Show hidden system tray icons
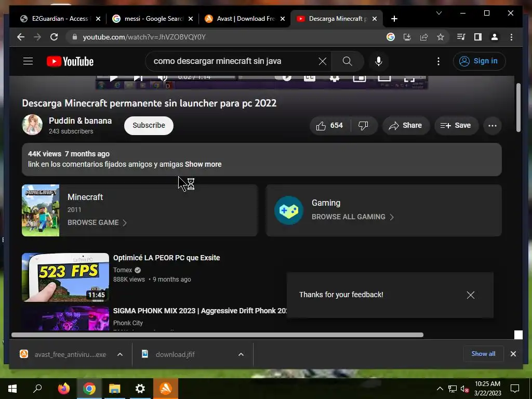 (x=440, y=389)
